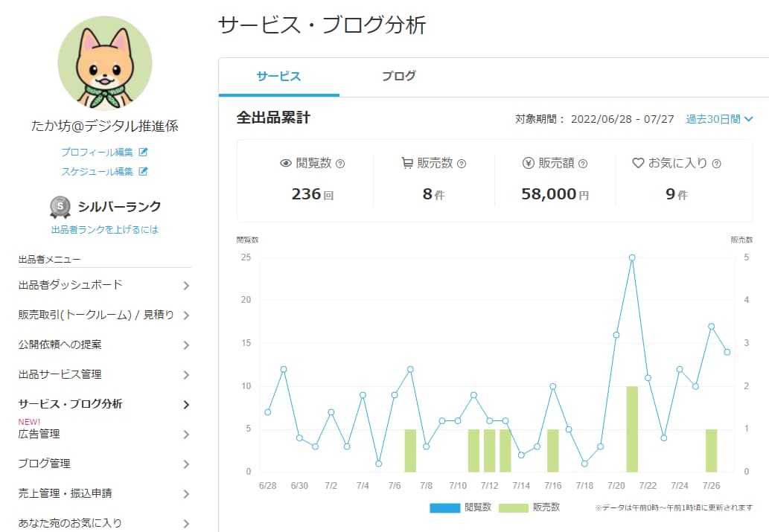Click the username たか坊@デジタル推進係
Viewport: 769px width, 532px height.
tap(104, 126)
